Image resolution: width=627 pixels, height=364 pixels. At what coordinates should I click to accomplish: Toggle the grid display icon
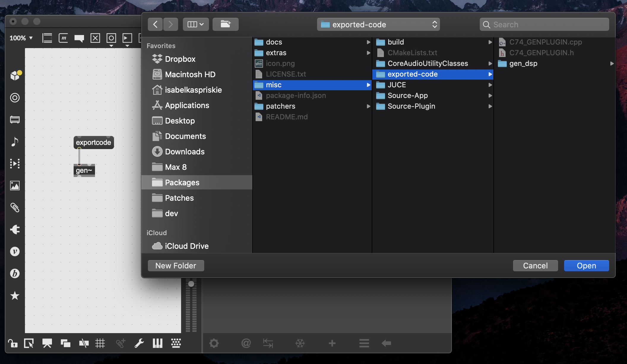100,344
